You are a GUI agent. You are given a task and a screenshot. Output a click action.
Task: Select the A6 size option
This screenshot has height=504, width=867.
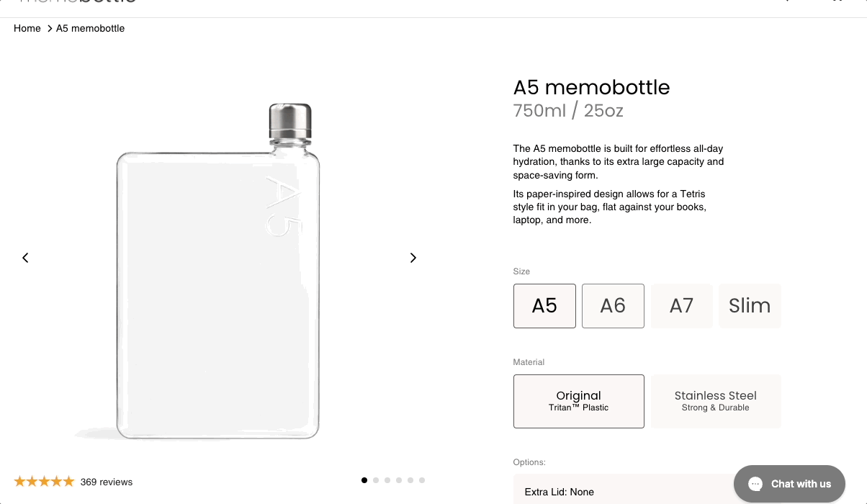[x=613, y=306]
